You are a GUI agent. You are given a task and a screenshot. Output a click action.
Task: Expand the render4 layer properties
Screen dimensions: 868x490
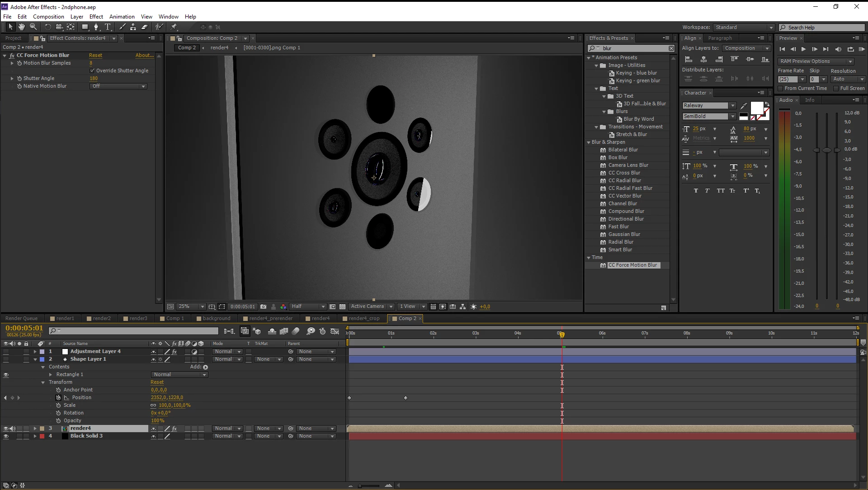tap(35, 429)
